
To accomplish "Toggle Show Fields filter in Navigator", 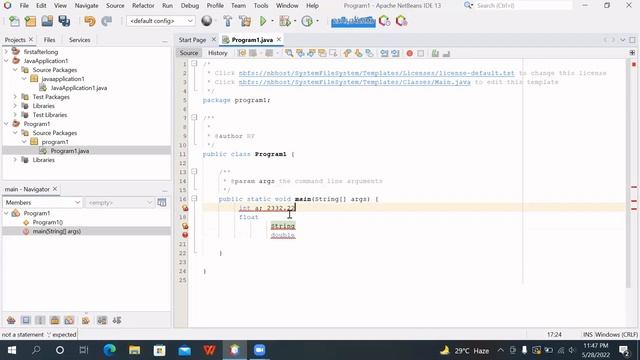I will [26, 320].
